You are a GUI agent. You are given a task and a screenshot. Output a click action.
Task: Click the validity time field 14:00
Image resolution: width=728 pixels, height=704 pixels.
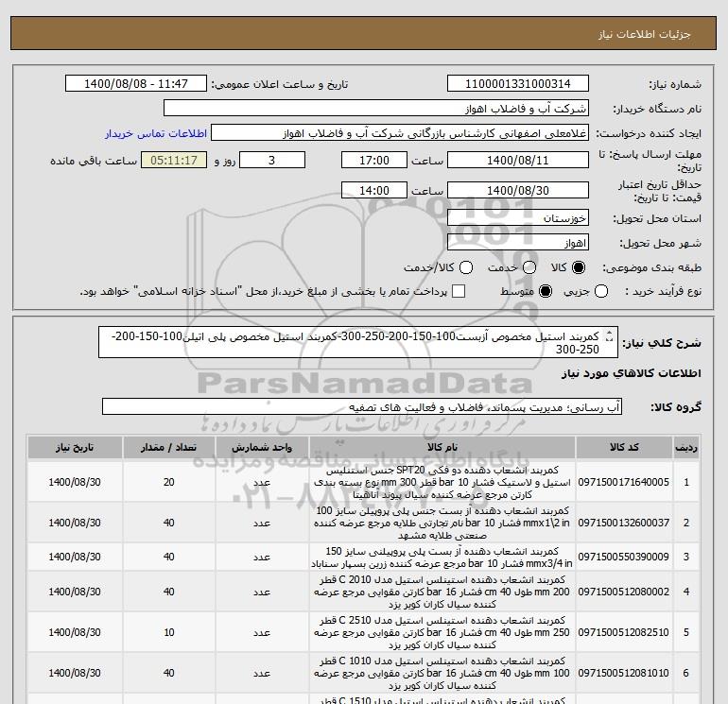(374, 190)
